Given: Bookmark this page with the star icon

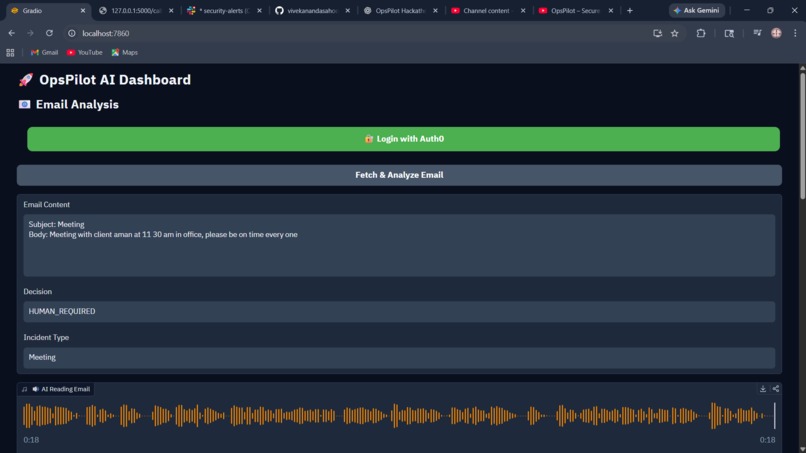Looking at the screenshot, I should [674, 33].
